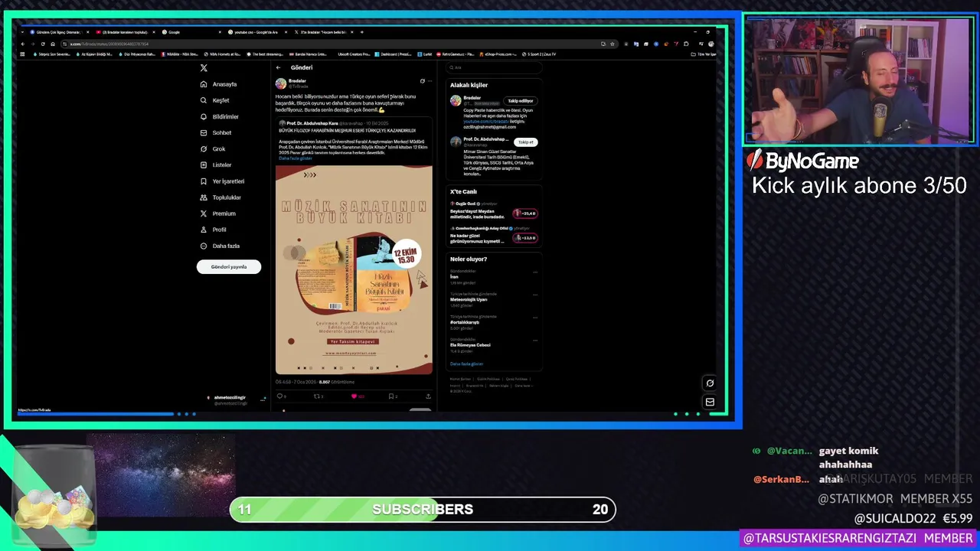Screen dimensions: 980x551
Task: Go back with Gönderi arrow
Action: coord(279,67)
